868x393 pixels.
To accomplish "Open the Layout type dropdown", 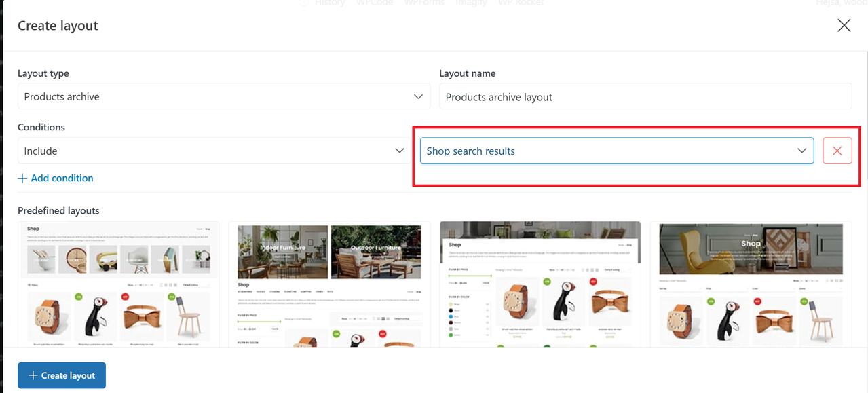I will [224, 96].
